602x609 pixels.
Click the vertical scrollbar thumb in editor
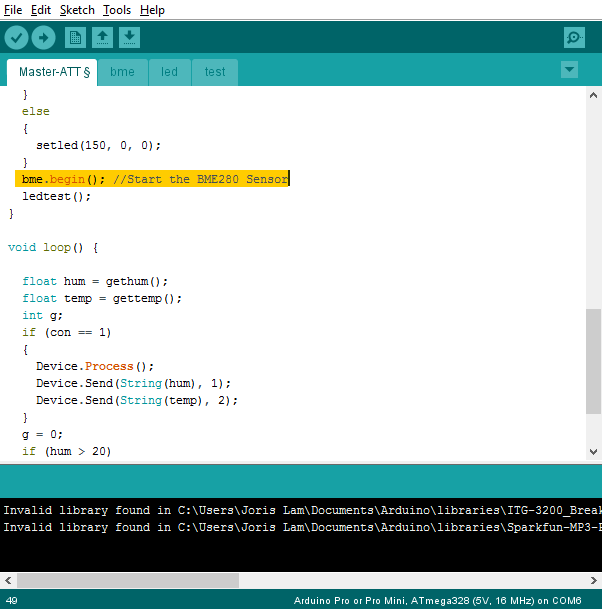pyautogui.click(x=593, y=362)
